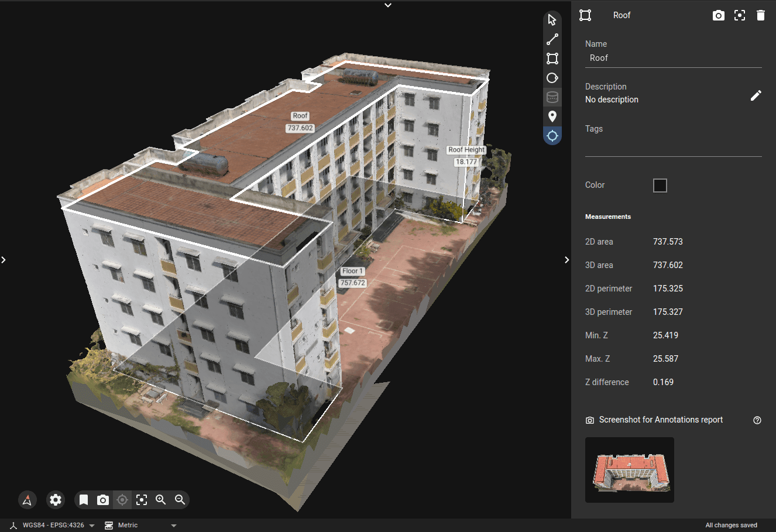Click the Max. Z value 25.587
This screenshot has height=532, width=776.
665,359
